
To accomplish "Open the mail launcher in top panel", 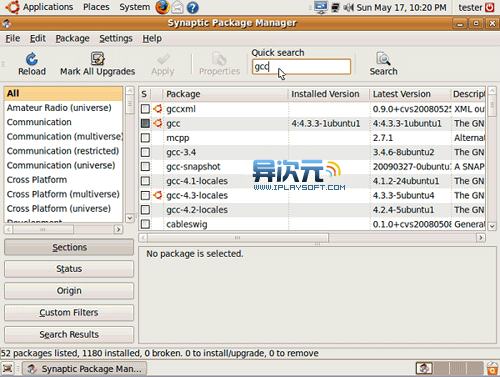I will click(177, 7).
